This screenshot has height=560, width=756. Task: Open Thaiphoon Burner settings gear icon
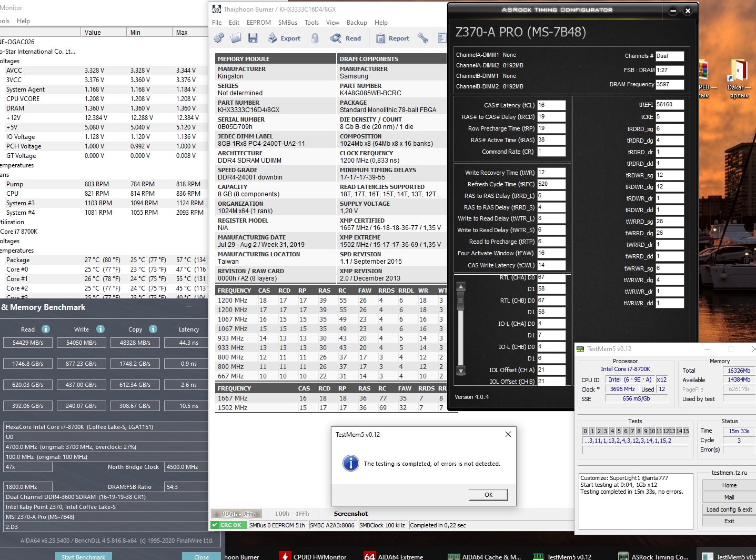click(x=219, y=38)
